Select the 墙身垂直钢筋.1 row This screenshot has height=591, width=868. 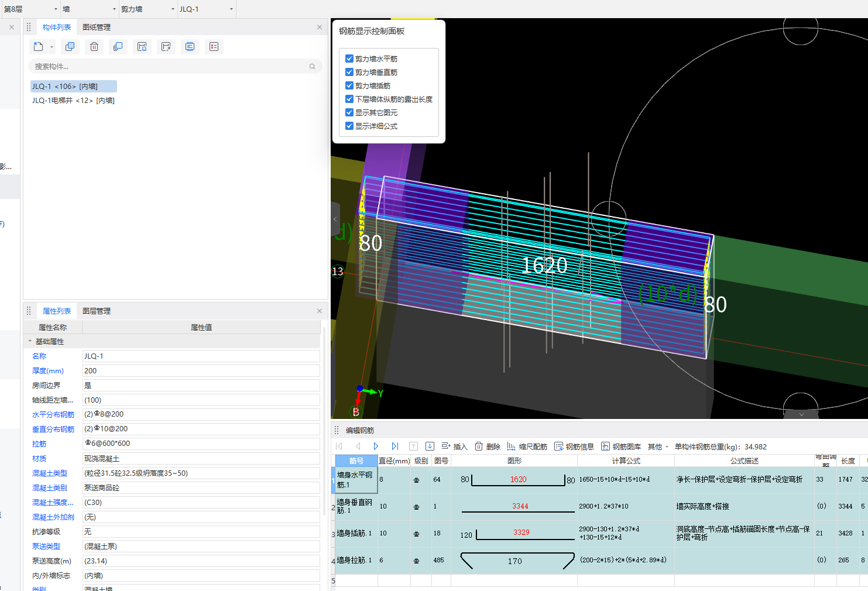pyautogui.click(x=600, y=506)
